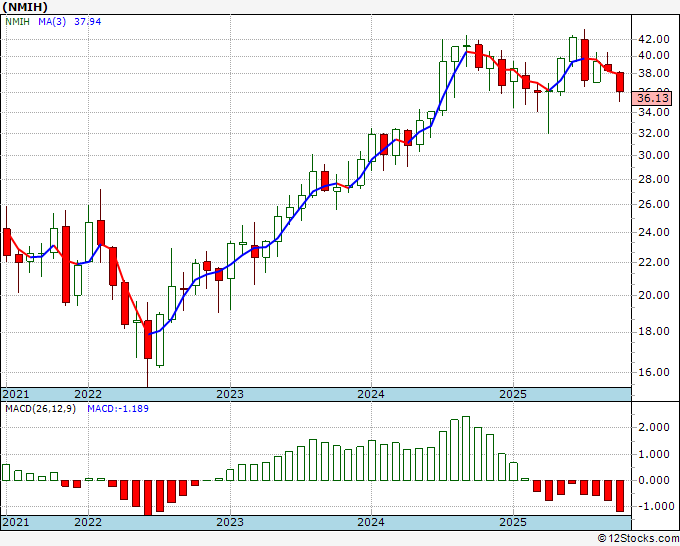This screenshot has width=680, height=546.
Task: Click the last red candlestick at right
Action: [620, 82]
